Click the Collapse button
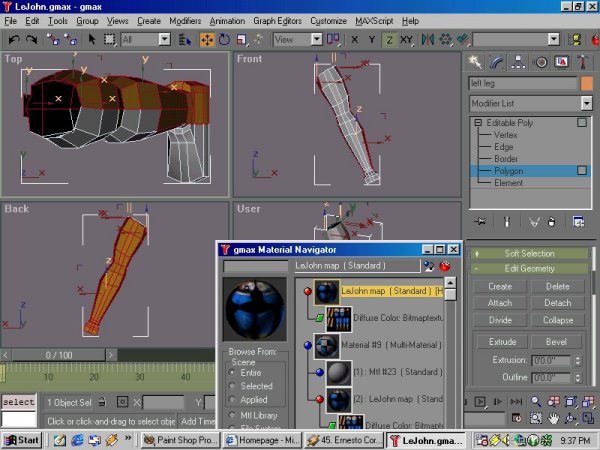Image resolution: width=600 pixels, height=450 pixels. tap(558, 320)
